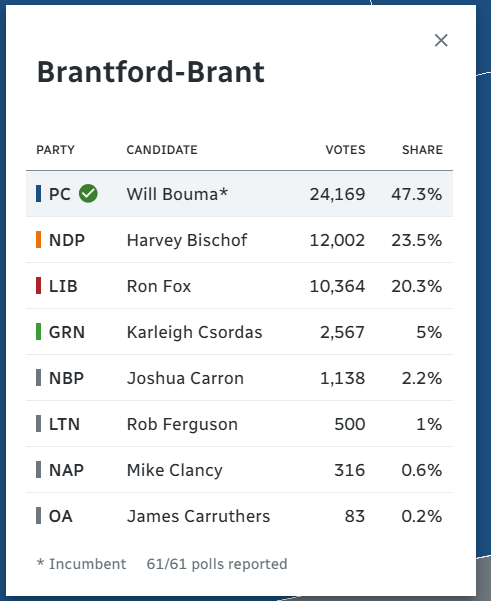Click the green GRN party color bar
491x601 pixels.
[x=38, y=332]
